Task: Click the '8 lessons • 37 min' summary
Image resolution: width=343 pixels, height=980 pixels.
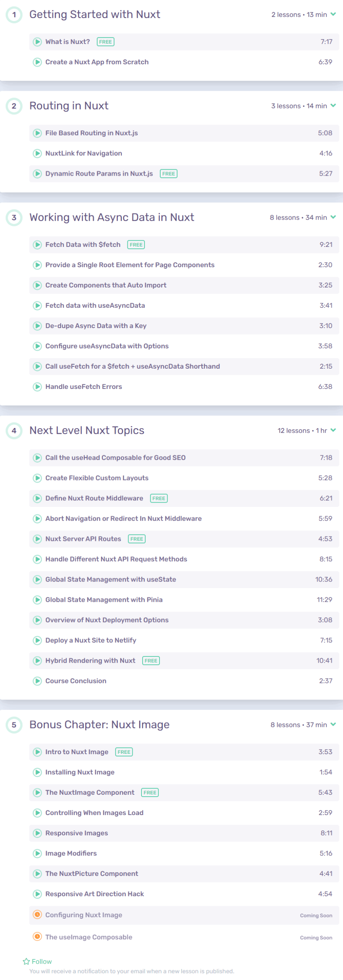Action: [299, 725]
